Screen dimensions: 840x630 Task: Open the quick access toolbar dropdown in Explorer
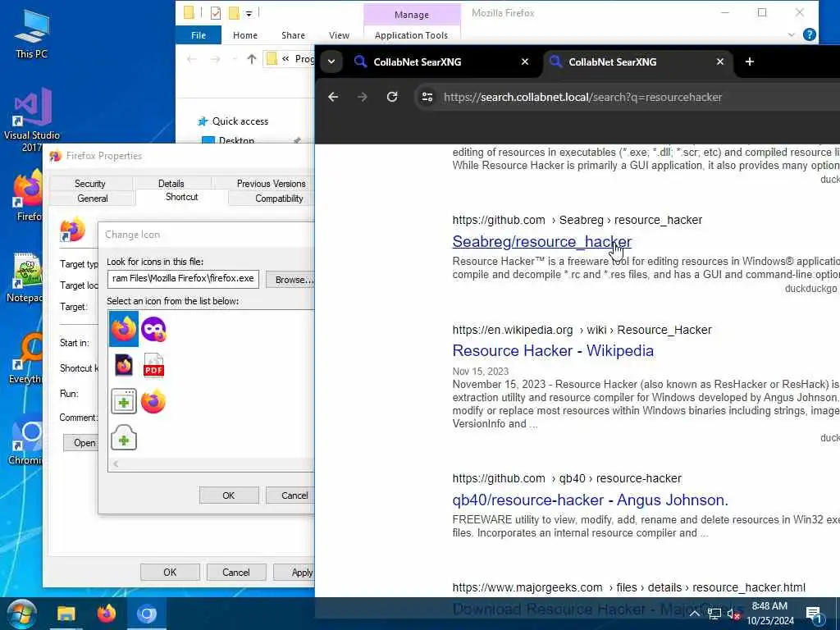[x=249, y=13]
